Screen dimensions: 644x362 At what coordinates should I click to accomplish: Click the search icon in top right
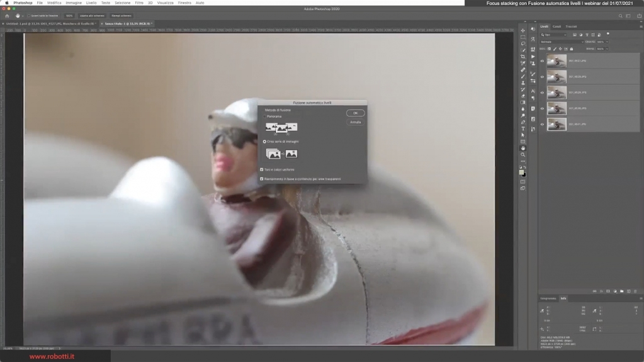pyautogui.click(x=620, y=16)
